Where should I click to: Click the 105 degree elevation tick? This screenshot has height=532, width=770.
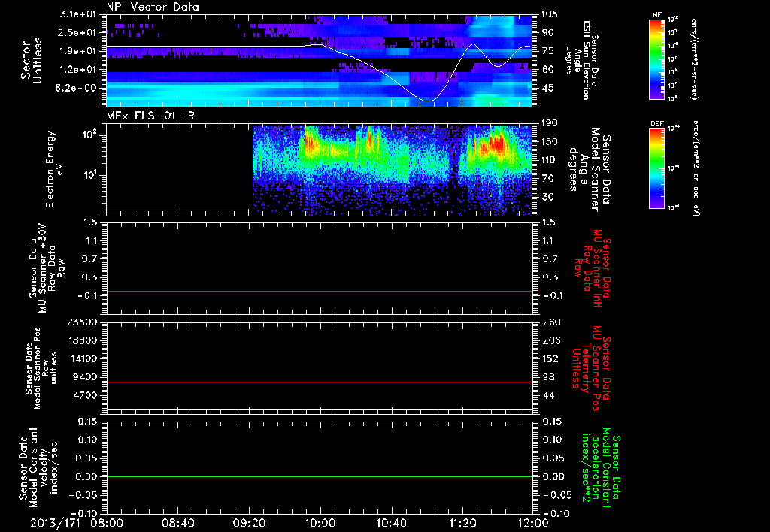point(550,14)
